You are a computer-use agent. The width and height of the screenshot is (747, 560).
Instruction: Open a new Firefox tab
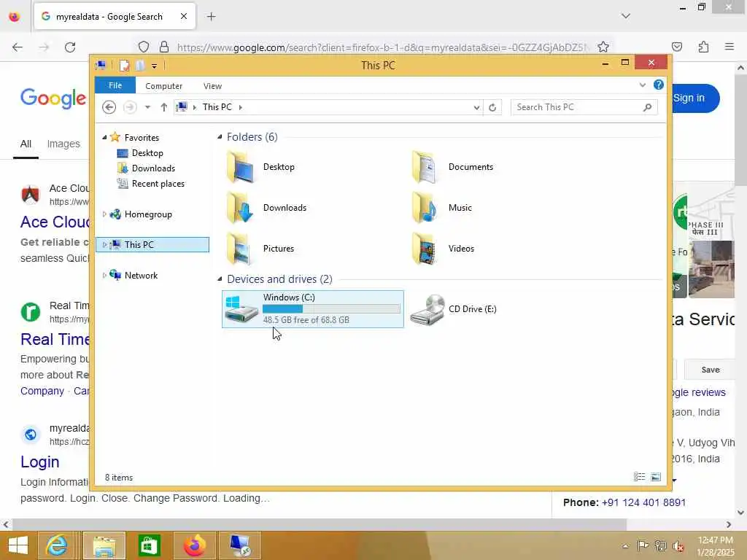tap(211, 17)
